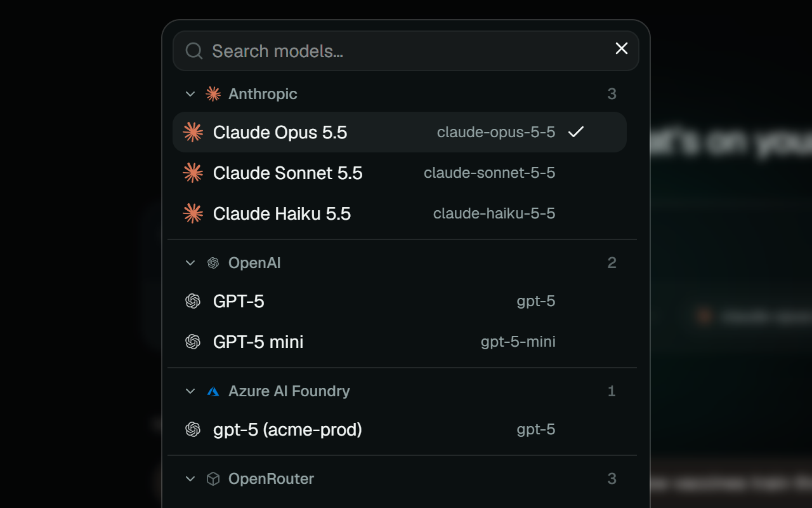The image size is (812, 508).
Task: Click the starburst icon beside Claude Haiku 5.5
Action: tap(193, 213)
